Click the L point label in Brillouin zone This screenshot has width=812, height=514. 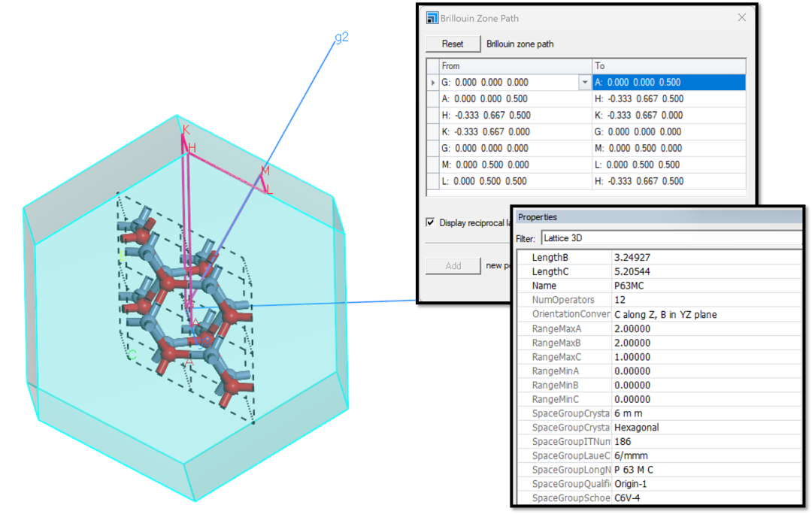tap(269, 190)
